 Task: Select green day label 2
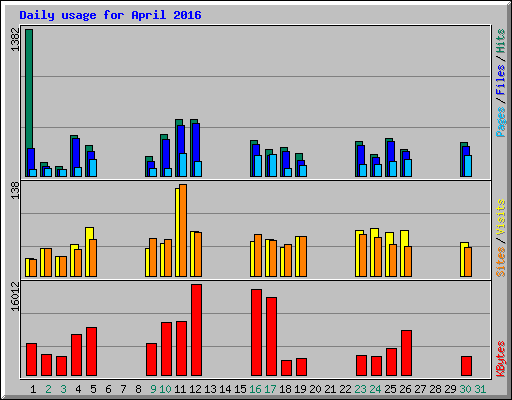pos(48,389)
